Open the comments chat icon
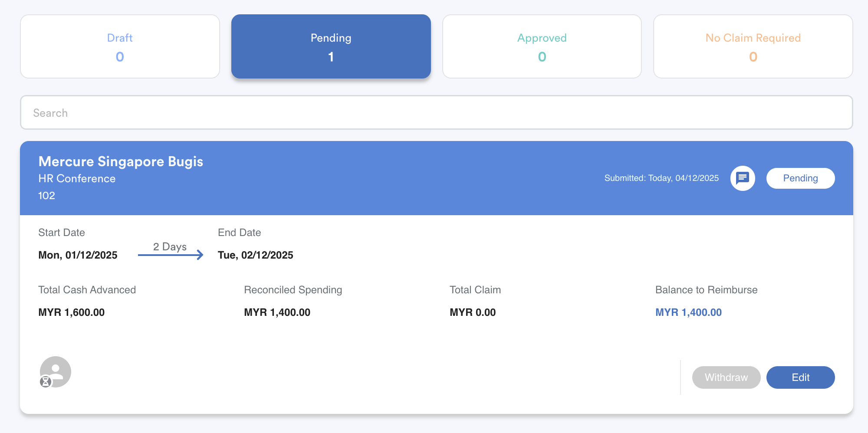 click(743, 178)
